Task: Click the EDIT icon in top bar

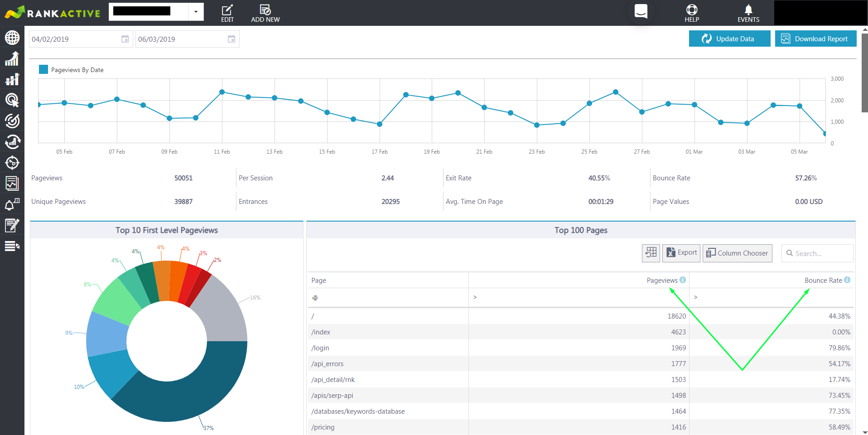Action: (x=227, y=13)
